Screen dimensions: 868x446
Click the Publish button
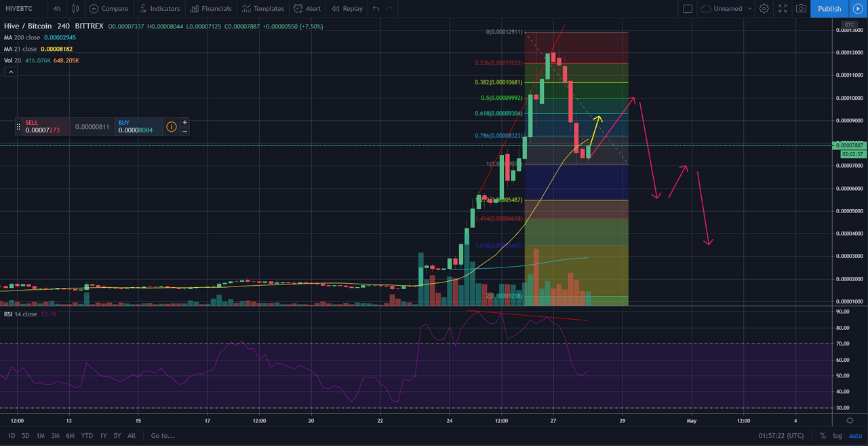829,9
